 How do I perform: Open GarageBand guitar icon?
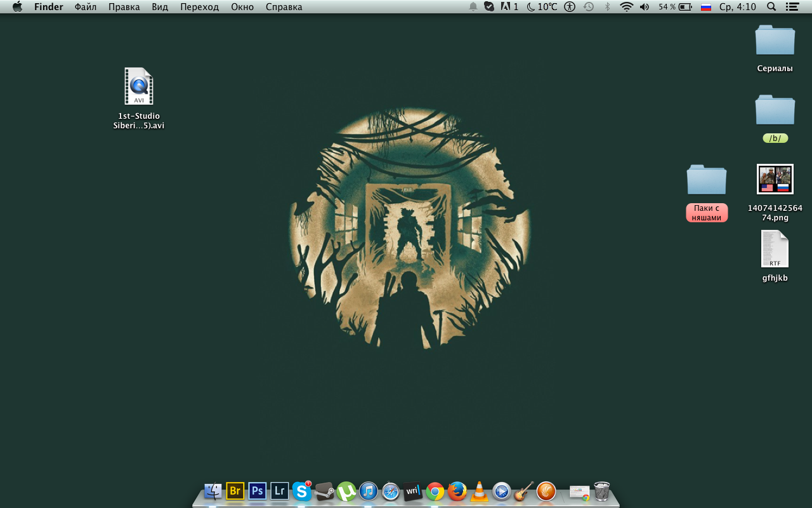click(523, 491)
